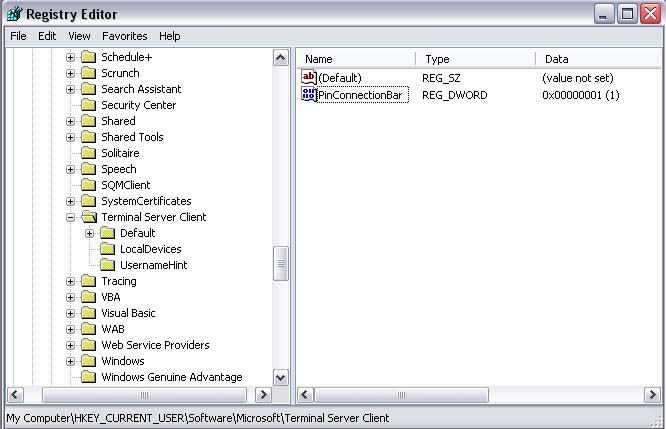Sort values by the Type column header
666x429 pixels.
pos(475,59)
